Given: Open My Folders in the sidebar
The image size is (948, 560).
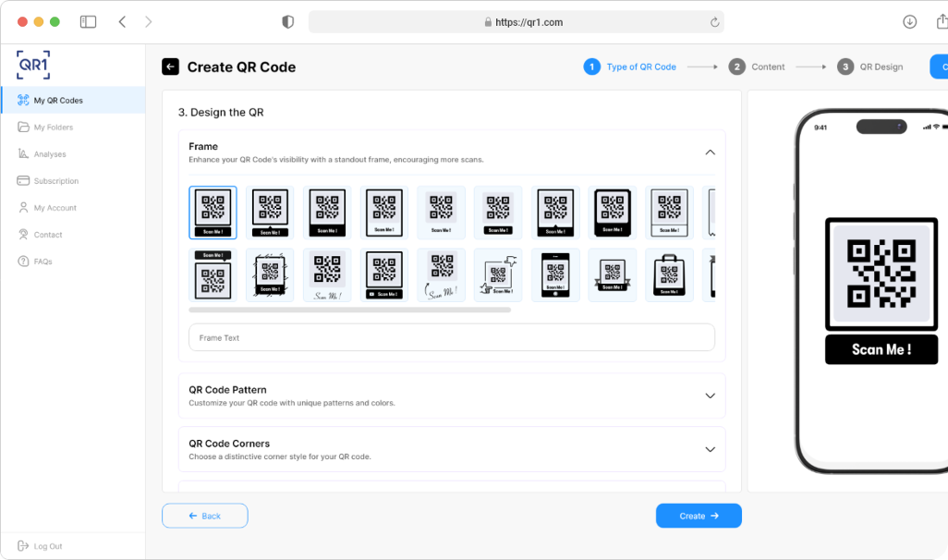Looking at the screenshot, I should point(53,128).
